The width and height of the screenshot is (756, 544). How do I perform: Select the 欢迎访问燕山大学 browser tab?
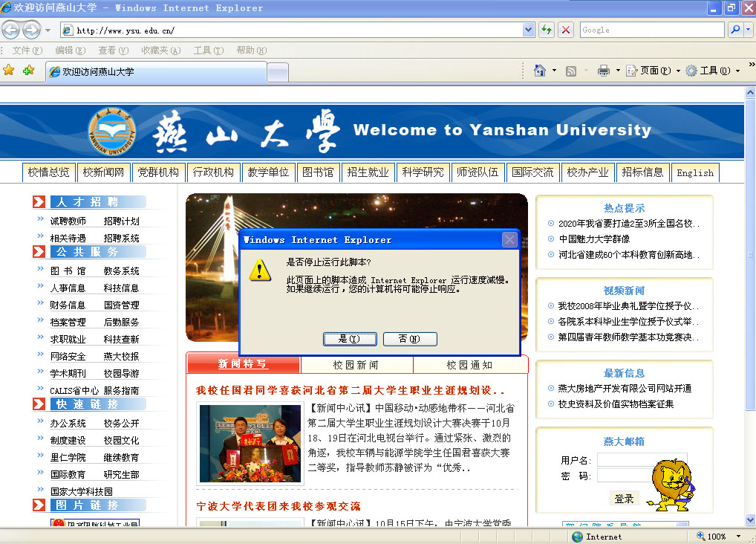pyautogui.click(x=156, y=72)
